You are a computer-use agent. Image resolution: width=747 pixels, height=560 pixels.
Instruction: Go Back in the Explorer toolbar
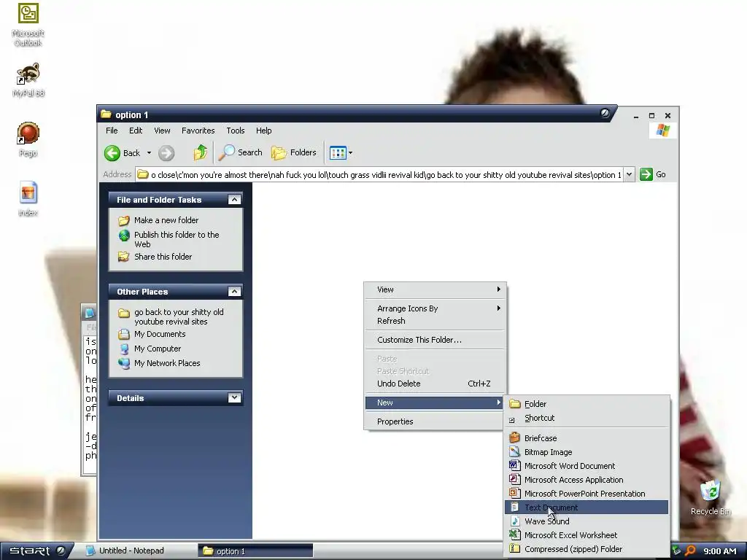pyautogui.click(x=123, y=153)
